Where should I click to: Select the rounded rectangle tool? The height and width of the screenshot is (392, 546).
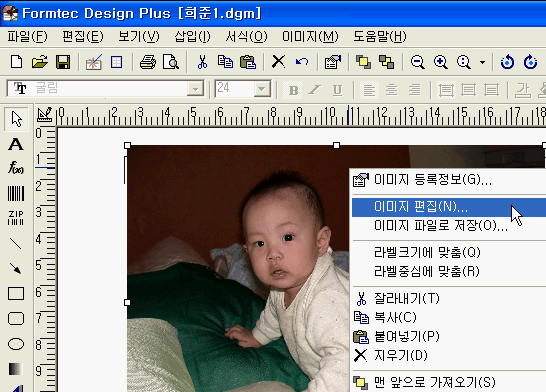16,319
